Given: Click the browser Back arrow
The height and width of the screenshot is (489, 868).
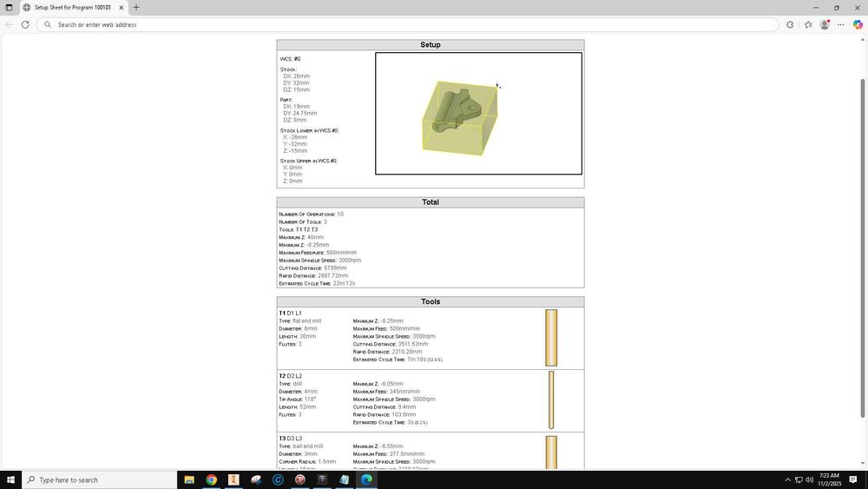Looking at the screenshot, I should [x=9, y=24].
